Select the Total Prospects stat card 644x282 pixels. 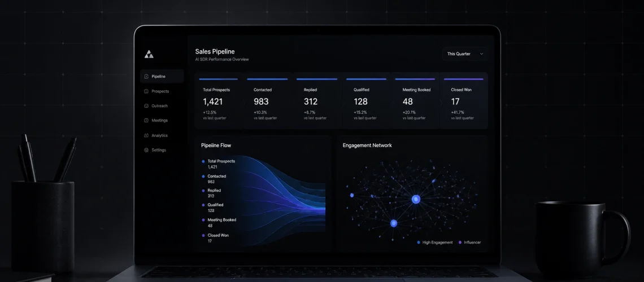pyautogui.click(x=218, y=101)
